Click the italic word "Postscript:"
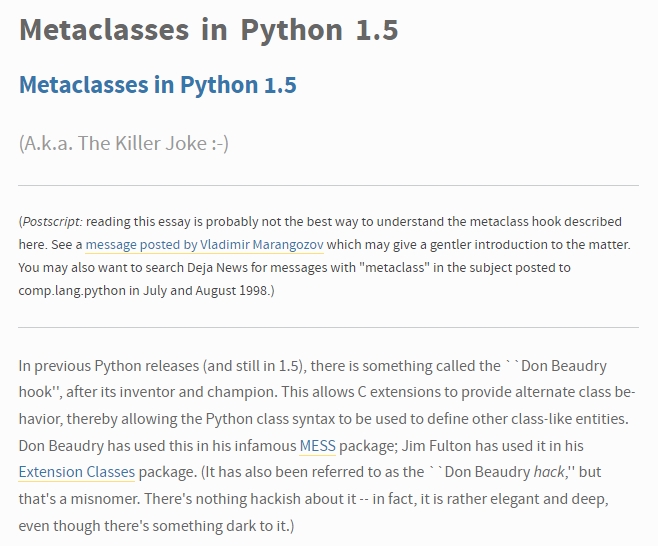658x546 pixels. (x=52, y=221)
